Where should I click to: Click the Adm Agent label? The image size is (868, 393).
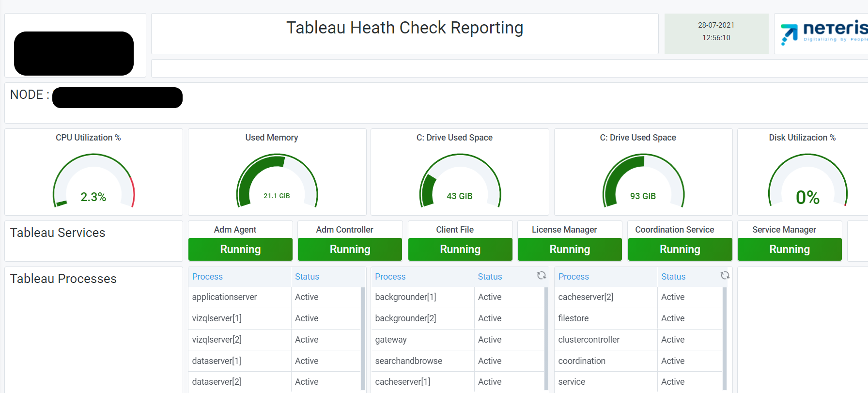pos(235,230)
